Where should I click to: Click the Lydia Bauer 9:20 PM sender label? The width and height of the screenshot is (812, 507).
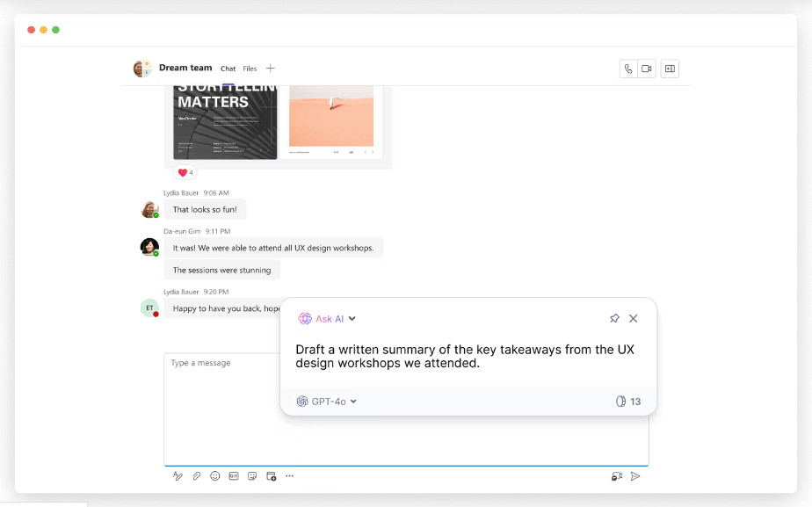click(x=196, y=292)
